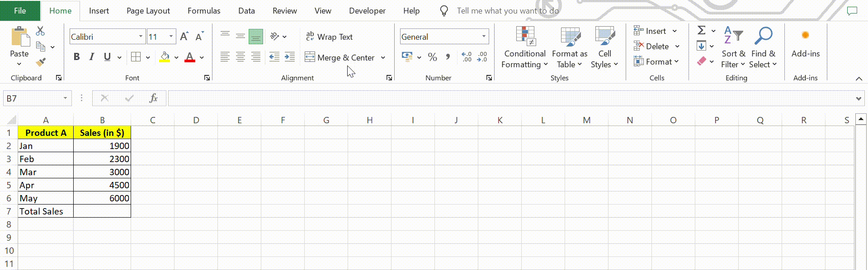The image size is (868, 270).
Task: Apply the yellow Fill Color swatch
Action: (165, 57)
